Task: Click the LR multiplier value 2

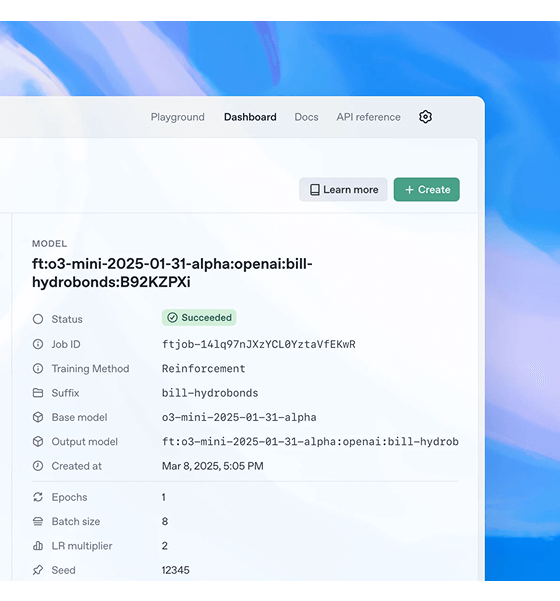Action: [164, 546]
